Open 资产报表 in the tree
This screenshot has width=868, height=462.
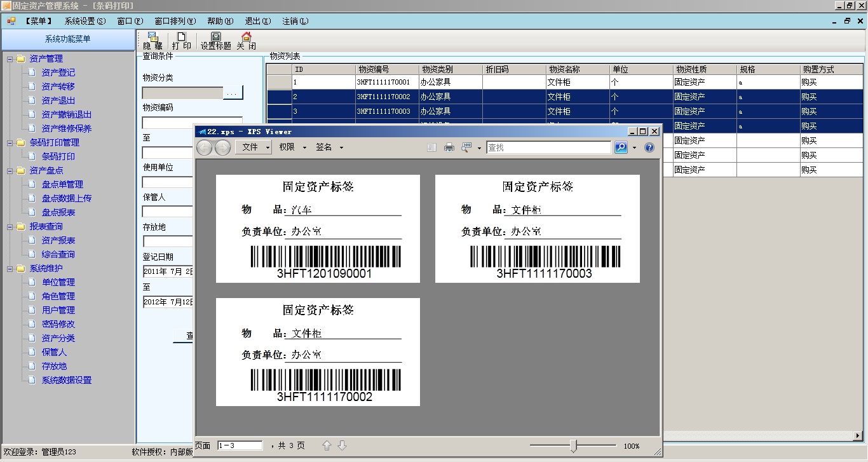click(58, 240)
